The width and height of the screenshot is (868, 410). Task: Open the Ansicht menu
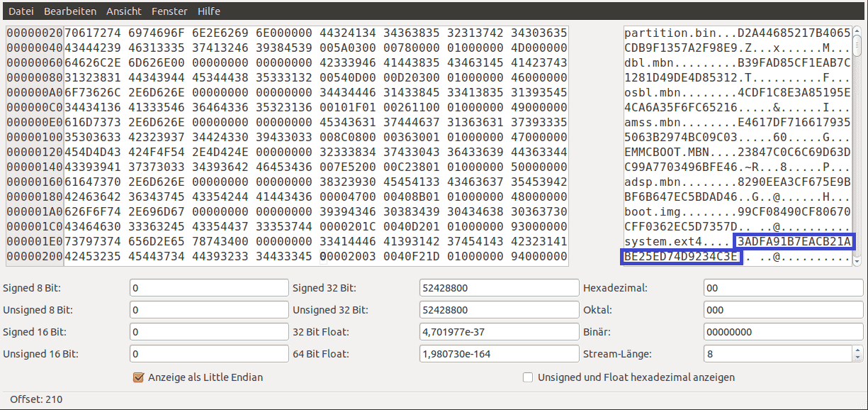124,11
